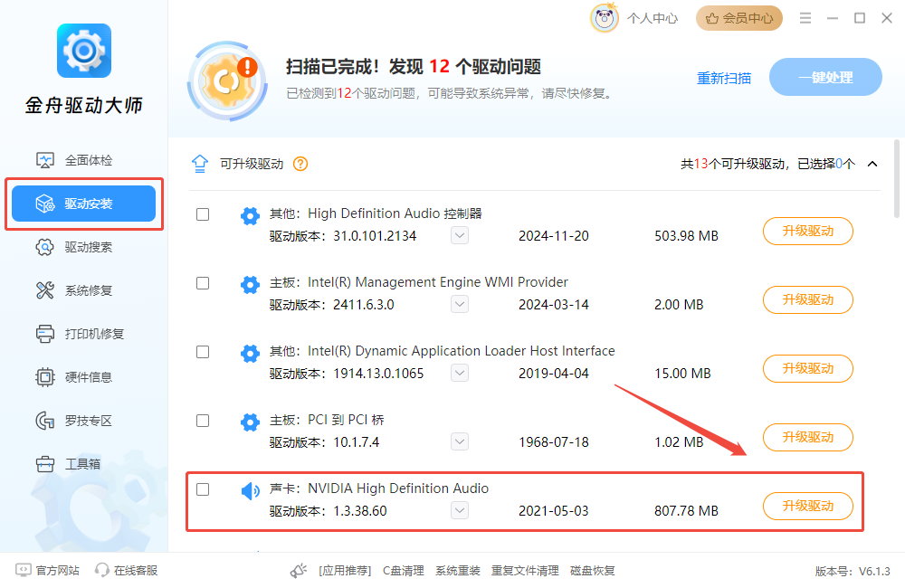
Task: Click 升级驱动 for Management Engine WMI Provider
Action: tap(808, 299)
